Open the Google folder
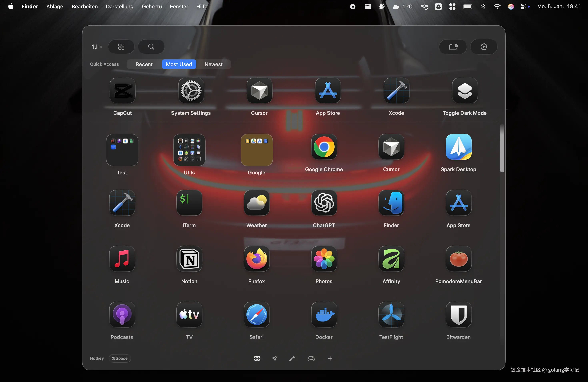The width and height of the screenshot is (588, 382). pyautogui.click(x=256, y=150)
